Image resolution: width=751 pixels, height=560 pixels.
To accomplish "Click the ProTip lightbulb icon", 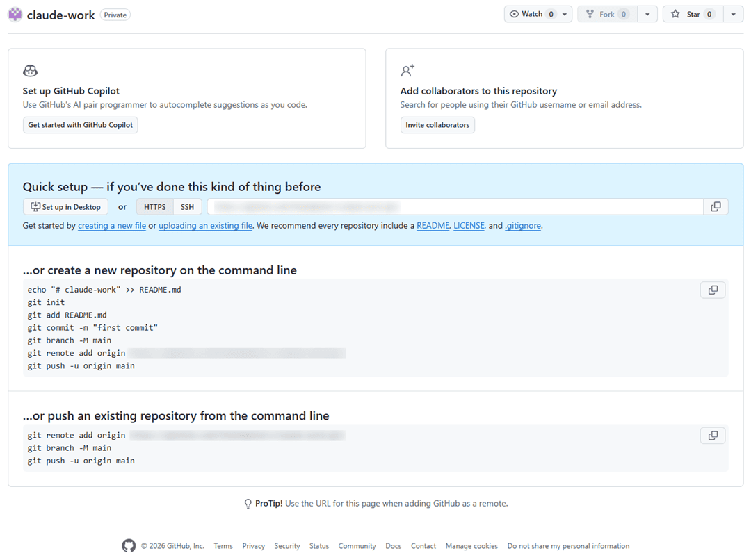I will tap(248, 504).
